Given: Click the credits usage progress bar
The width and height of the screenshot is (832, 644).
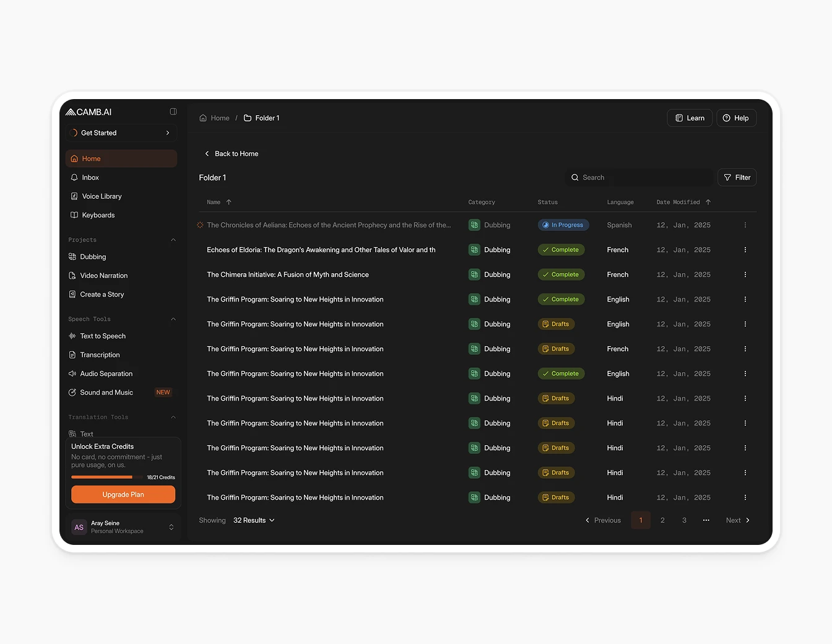Looking at the screenshot, I should [102, 477].
